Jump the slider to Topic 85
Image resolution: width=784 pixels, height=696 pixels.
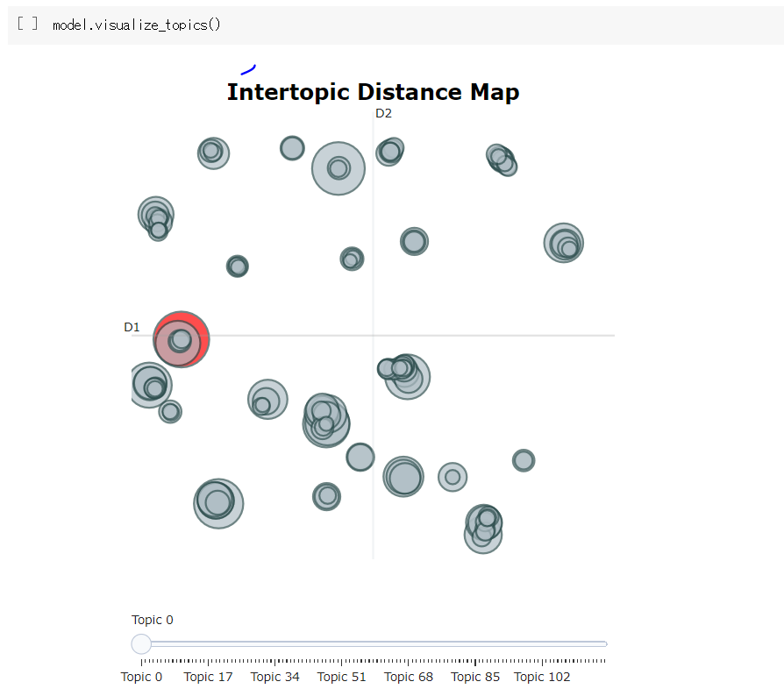(x=475, y=677)
